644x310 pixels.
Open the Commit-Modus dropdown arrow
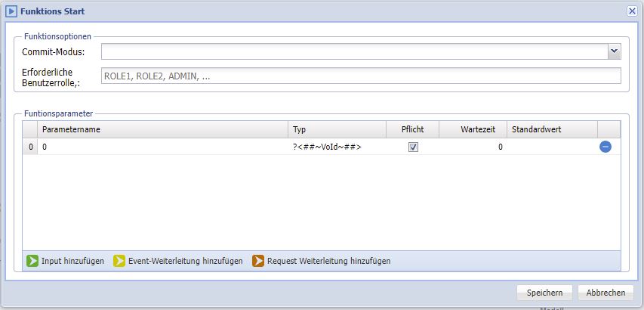614,51
